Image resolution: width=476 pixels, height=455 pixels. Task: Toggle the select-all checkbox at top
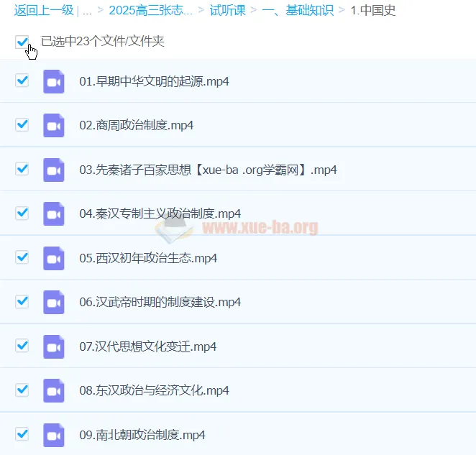click(x=22, y=42)
